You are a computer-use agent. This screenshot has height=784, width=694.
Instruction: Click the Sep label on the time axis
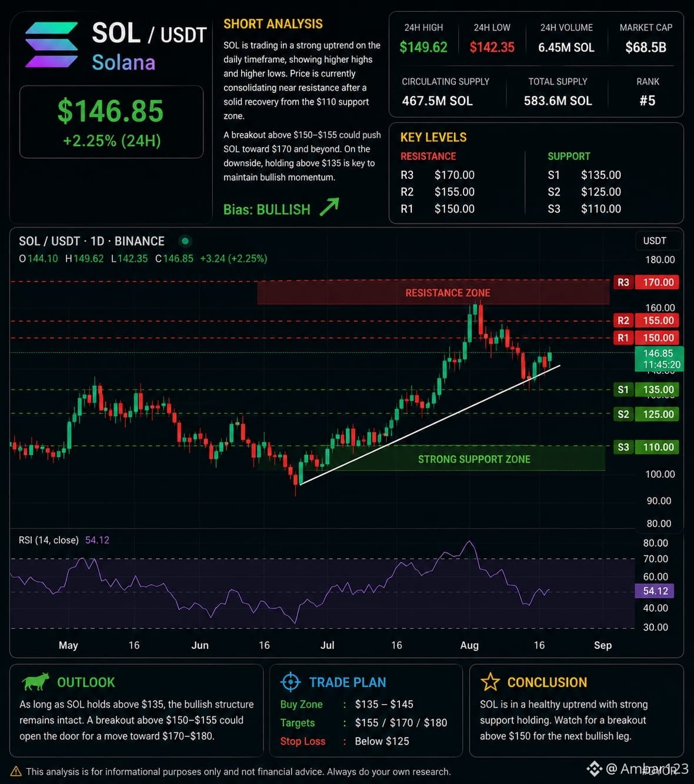pos(603,645)
